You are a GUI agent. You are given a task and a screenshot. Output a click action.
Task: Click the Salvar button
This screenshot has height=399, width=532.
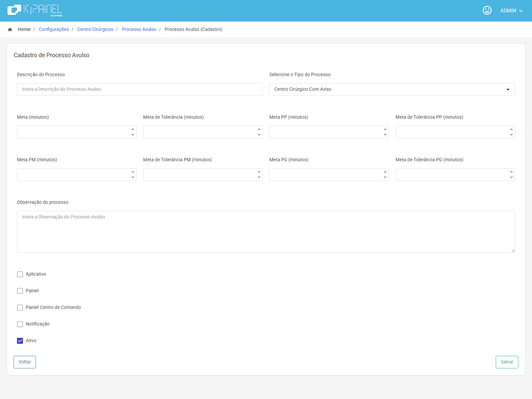click(x=507, y=362)
